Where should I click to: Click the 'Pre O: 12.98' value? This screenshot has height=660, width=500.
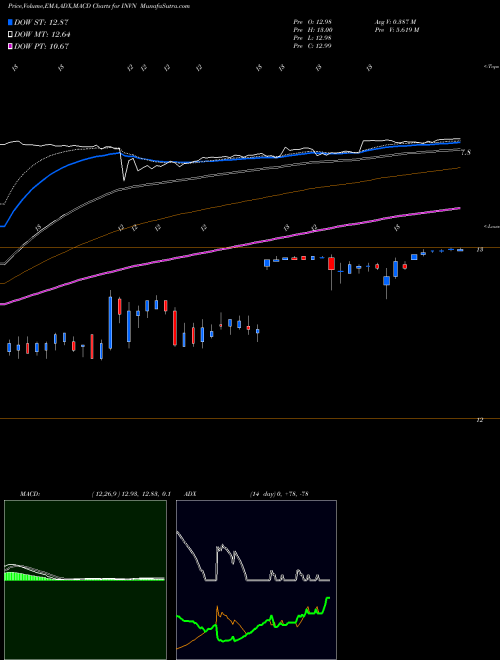(x=312, y=22)
